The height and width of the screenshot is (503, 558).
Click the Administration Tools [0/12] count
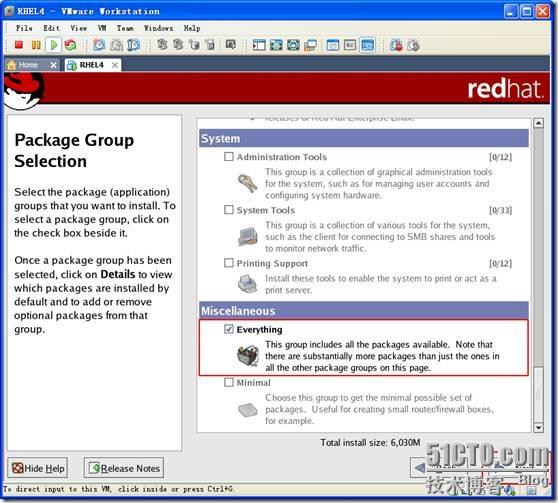(x=500, y=157)
